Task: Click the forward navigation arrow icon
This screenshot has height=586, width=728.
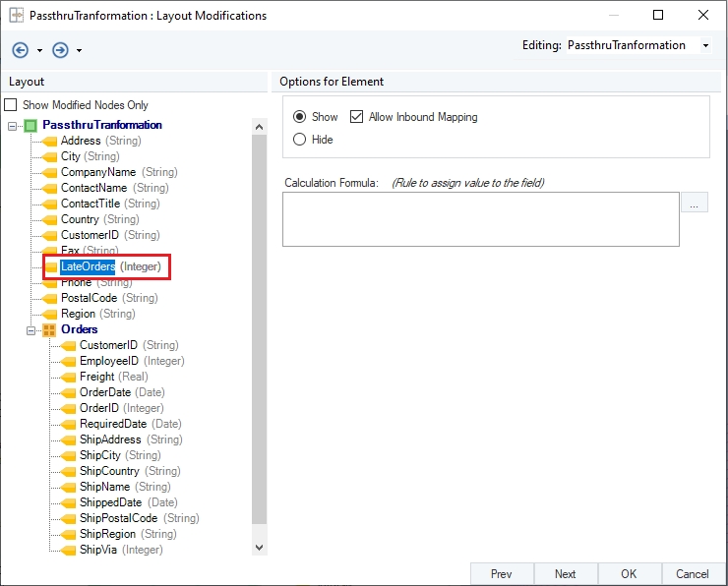Action: click(x=60, y=50)
